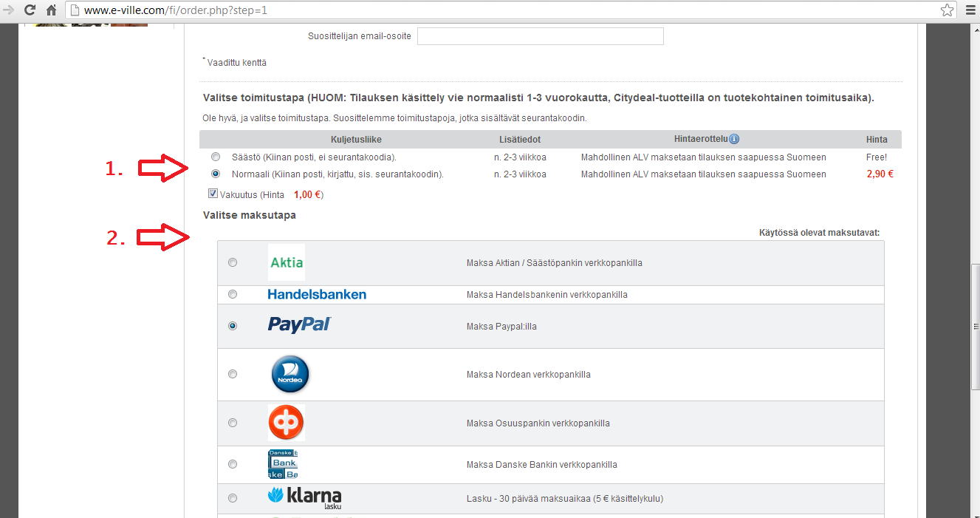This screenshot has height=518, width=980.
Task: Click the Klarna lasku logo
Action: (x=304, y=497)
